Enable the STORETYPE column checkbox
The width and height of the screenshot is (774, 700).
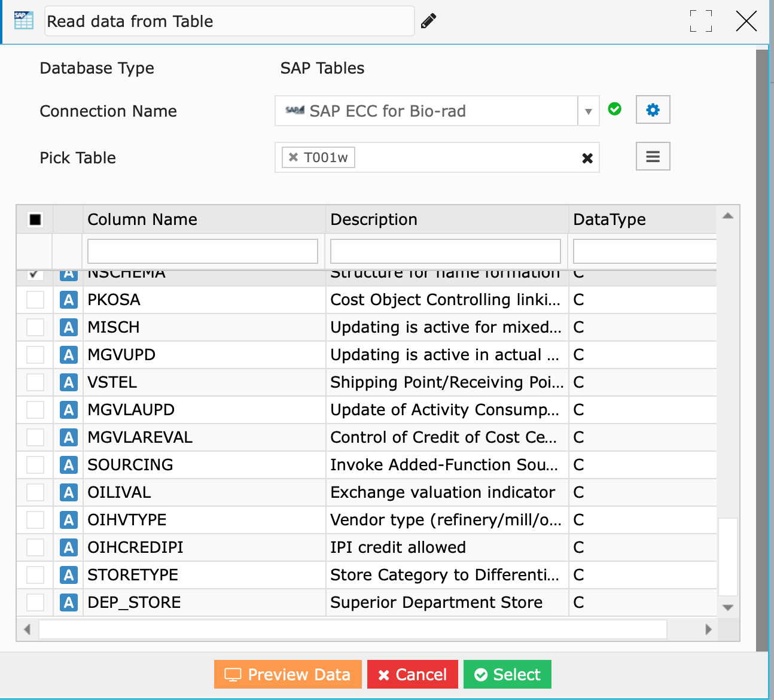[35, 575]
